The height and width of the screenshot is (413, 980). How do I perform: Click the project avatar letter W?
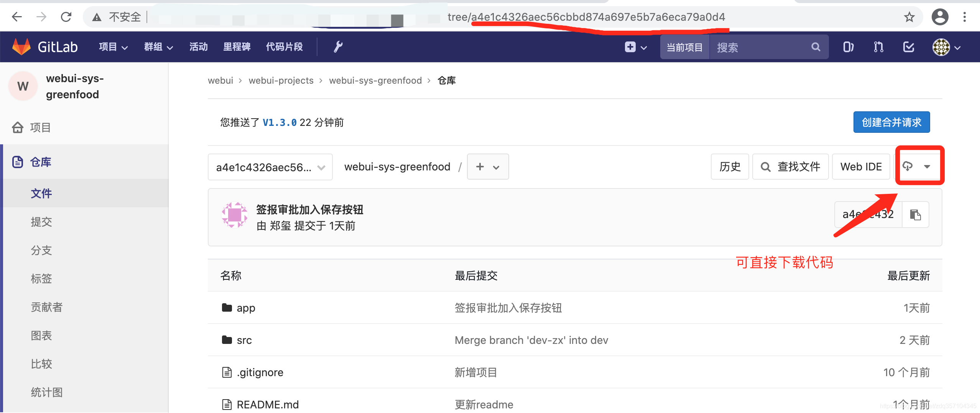click(23, 86)
